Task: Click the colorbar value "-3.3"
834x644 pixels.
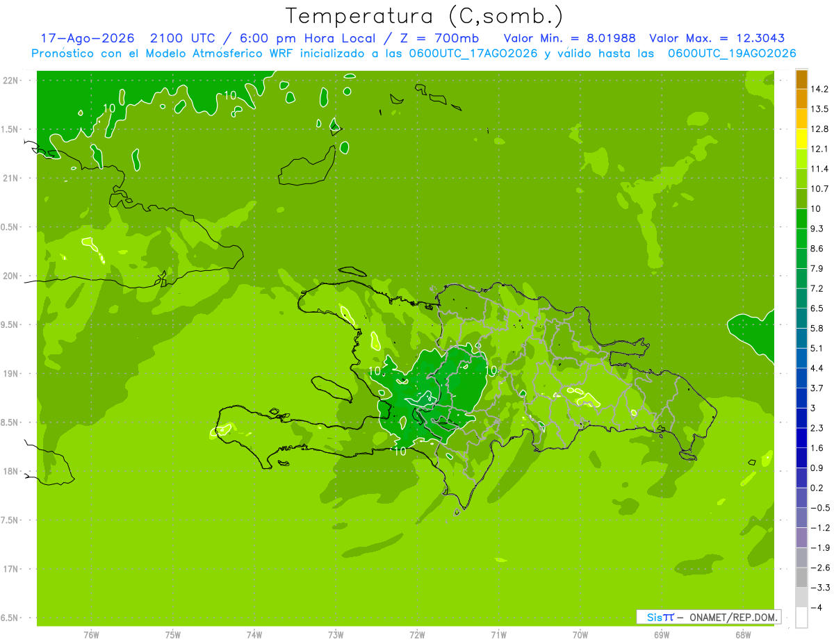Action: point(820,588)
